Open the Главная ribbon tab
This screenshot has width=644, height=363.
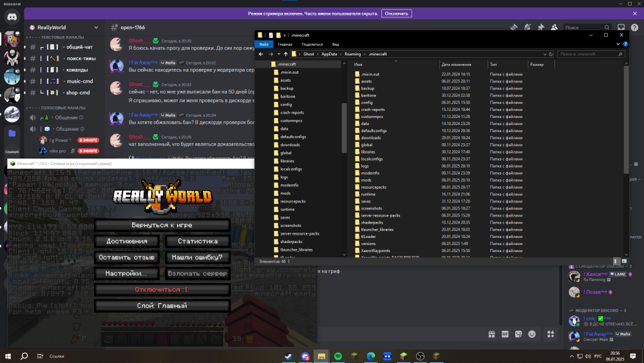click(285, 44)
